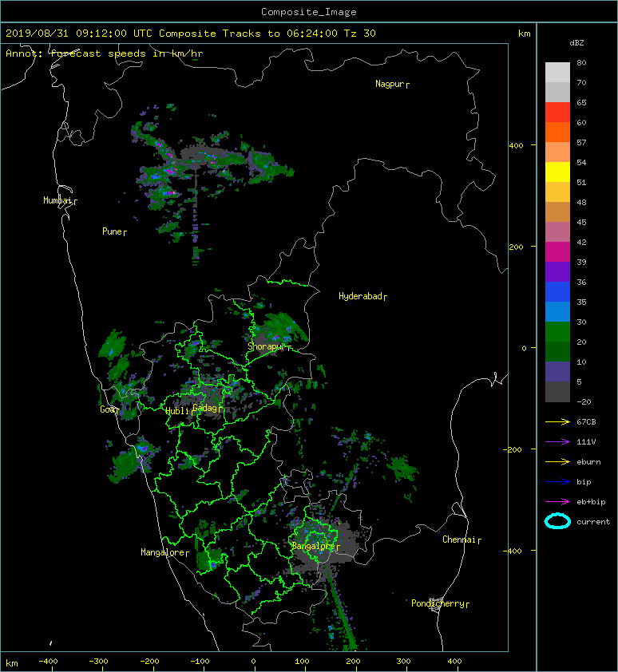Viewport: 618px width, 672px height.
Task: Click the red 65 dBZ color swatch
Action: pos(557,113)
